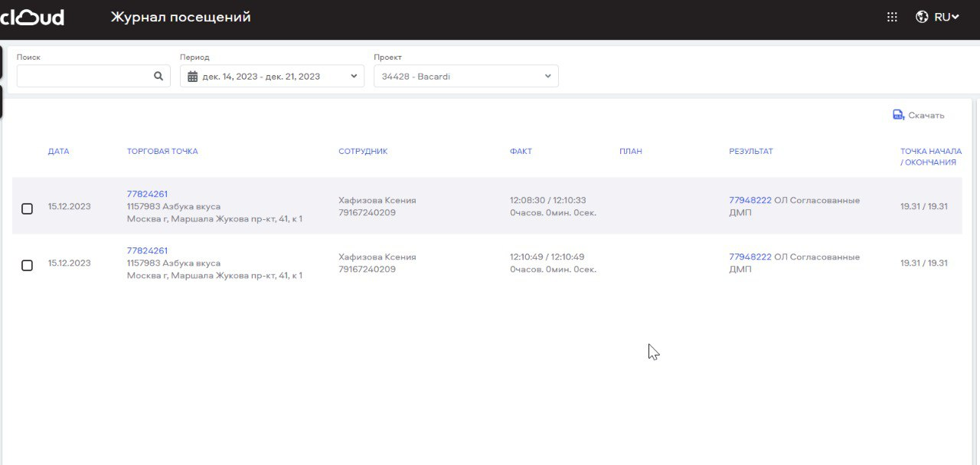Click the ТОРГОВАЯ ТОЧКА column header
The width and height of the screenshot is (980, 465).
pos(162,151)
